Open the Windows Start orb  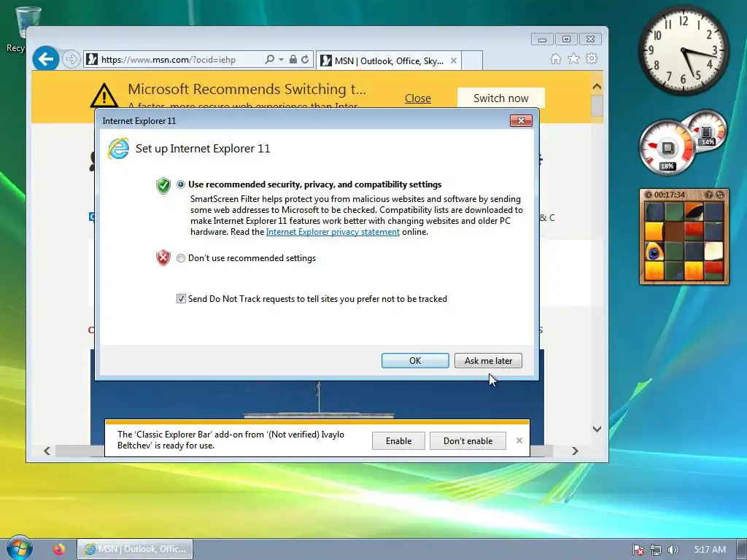(x=19, y=548)
